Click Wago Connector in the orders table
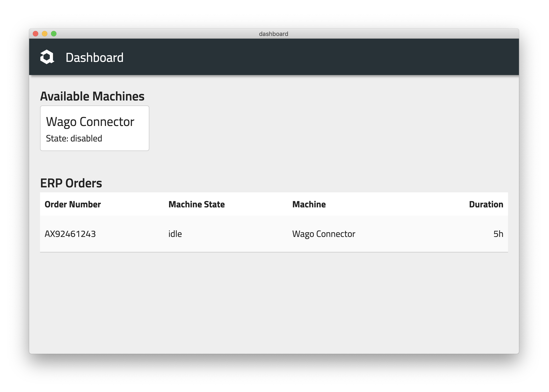This screenshot has width=549, height=392. (x=324, y=234)
